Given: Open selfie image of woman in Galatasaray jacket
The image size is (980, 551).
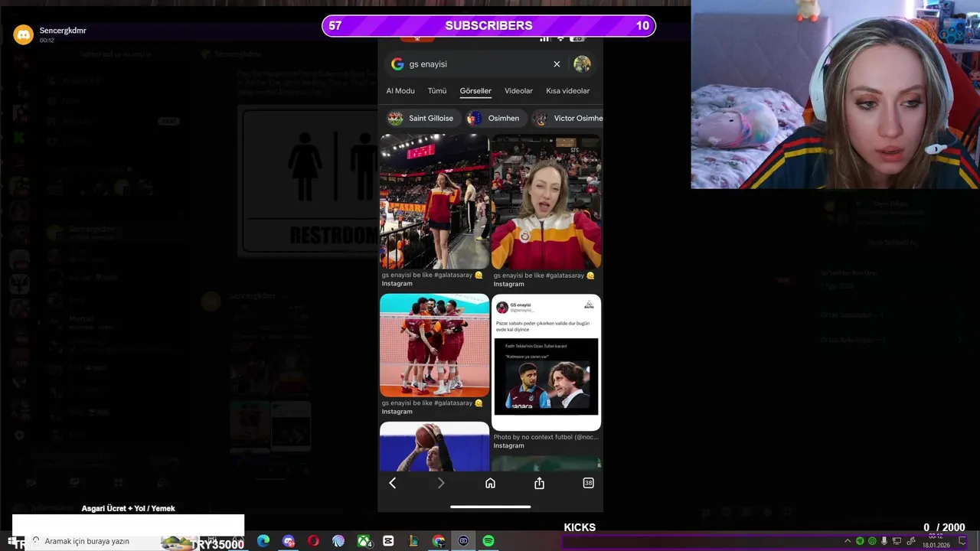Looking at the screenshot, I should (546, 201).
